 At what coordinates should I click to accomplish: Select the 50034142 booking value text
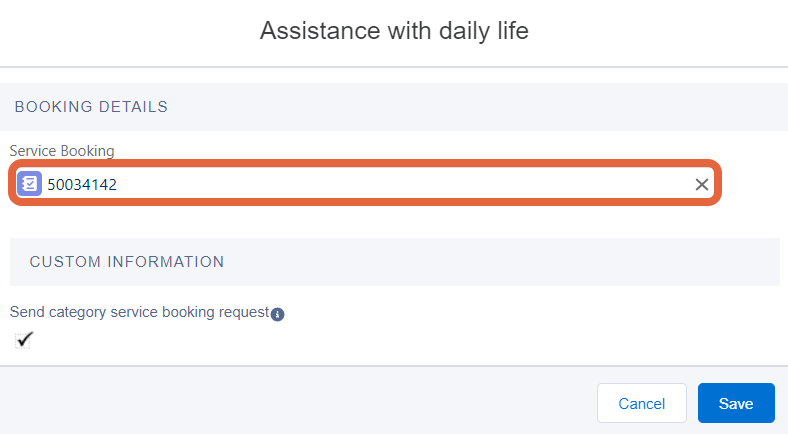coord(82,184)
